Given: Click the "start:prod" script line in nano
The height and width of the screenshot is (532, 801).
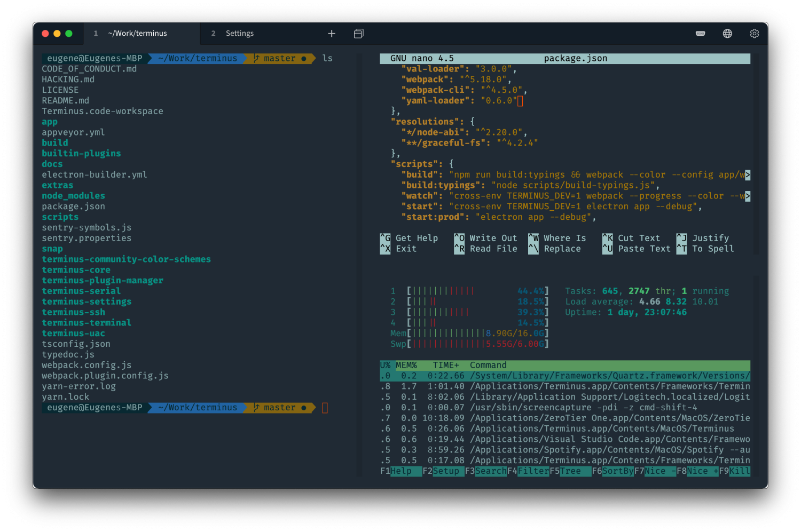Looking at the screenshot, I should (x=498, y=217).
